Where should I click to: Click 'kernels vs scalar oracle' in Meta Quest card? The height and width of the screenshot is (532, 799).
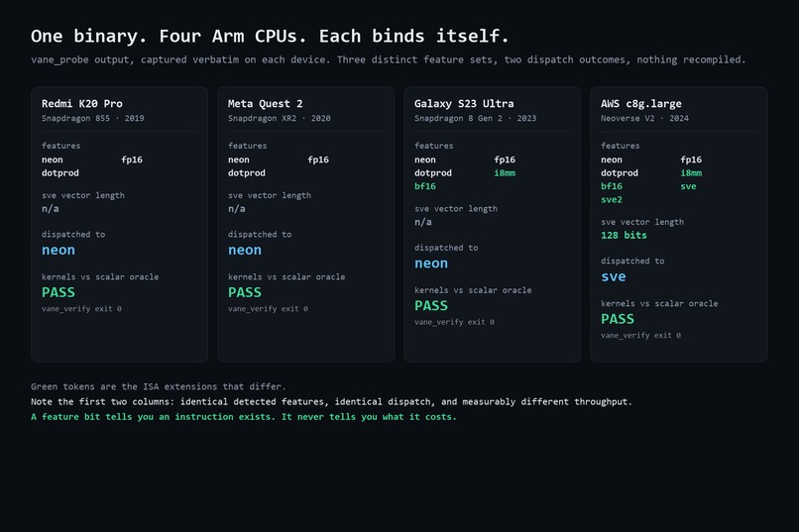286,277
